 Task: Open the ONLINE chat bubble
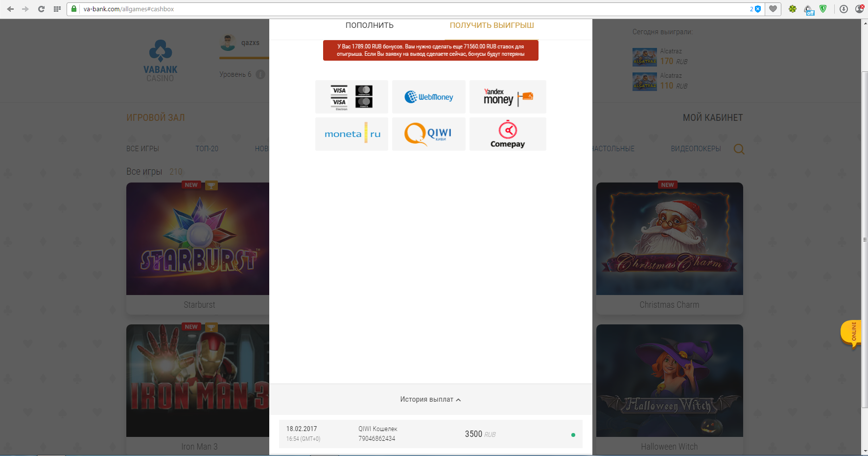[x=851, y=334]
